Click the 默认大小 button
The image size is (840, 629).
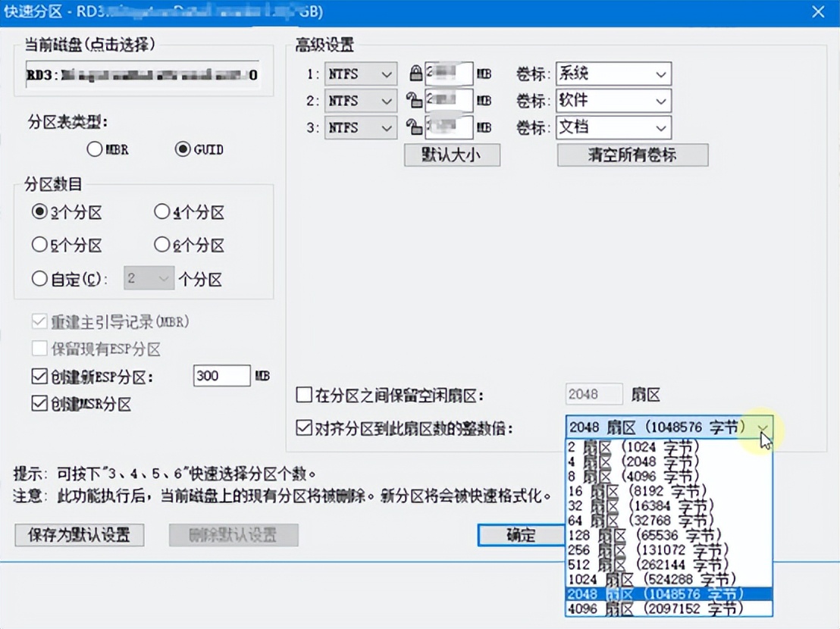point(451,155)
